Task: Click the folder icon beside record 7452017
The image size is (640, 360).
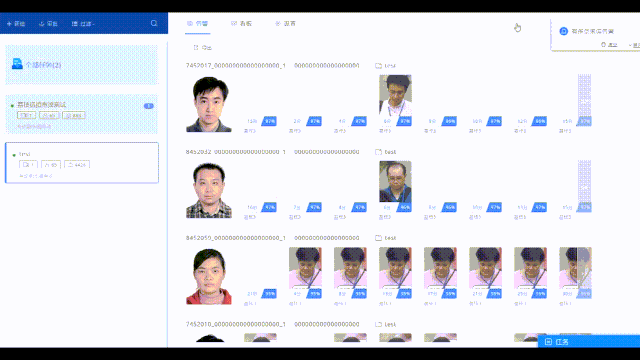Action: pyautogui.click(x=378, y=66)
